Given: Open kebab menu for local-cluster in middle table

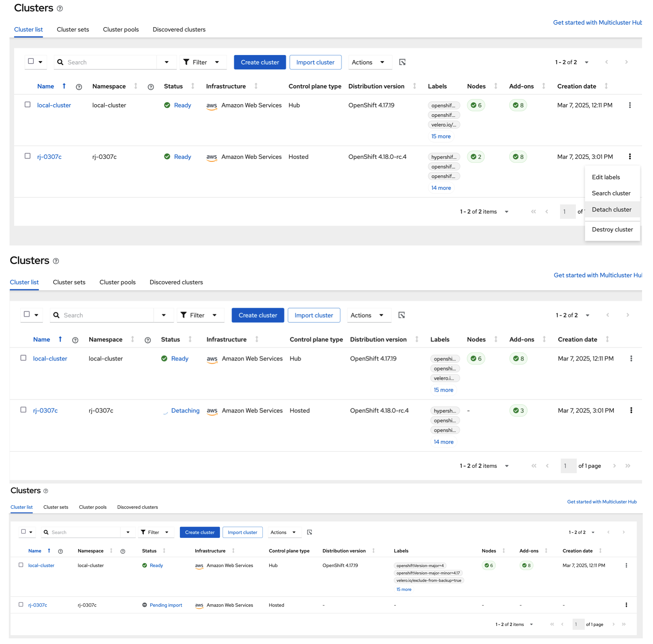Looking at the screenshot, I should pyautogui.click(x=631, y=358).
